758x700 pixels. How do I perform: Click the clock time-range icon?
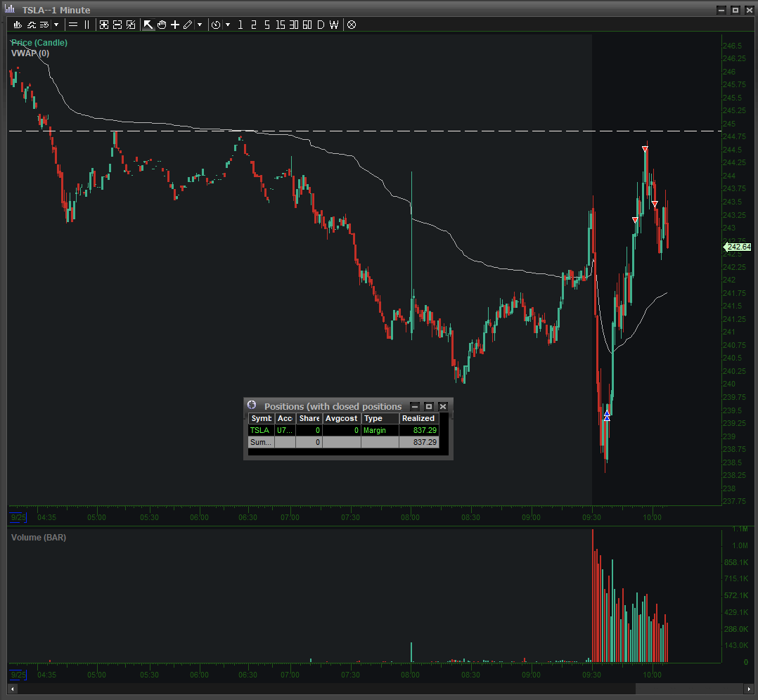pyautogui.click(x=216, y=25)
